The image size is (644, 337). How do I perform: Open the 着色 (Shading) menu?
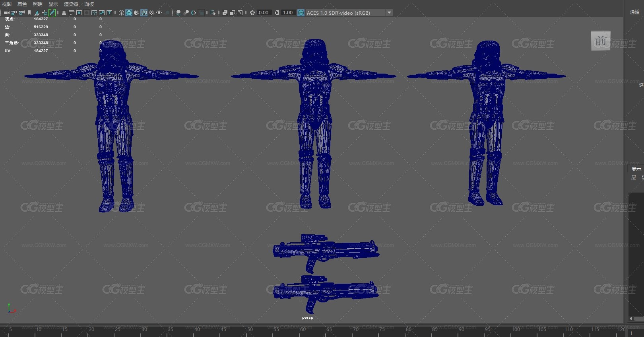point(22,4)
